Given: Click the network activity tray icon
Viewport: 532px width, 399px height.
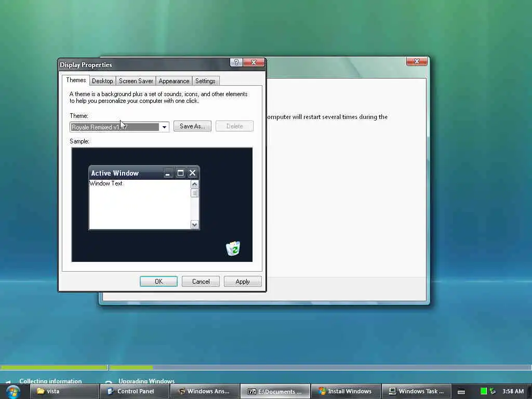Looking at the screenshot, I should click(493, 391).
